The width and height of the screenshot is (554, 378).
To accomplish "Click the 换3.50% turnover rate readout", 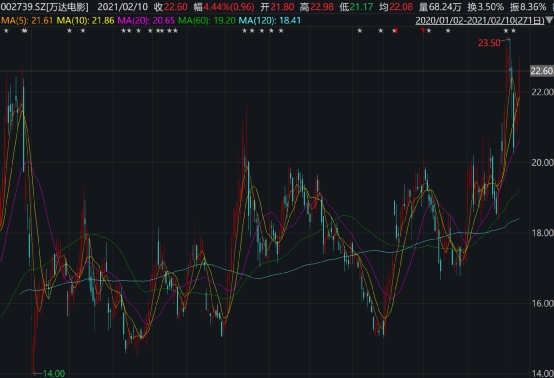I will (485, 7).
